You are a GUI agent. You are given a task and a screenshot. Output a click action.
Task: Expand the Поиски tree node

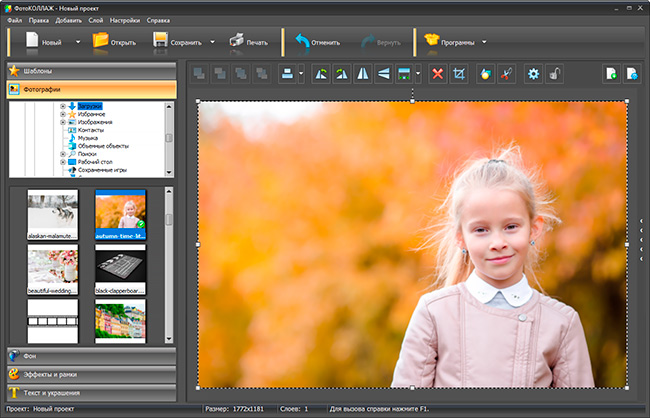[63, 154]
